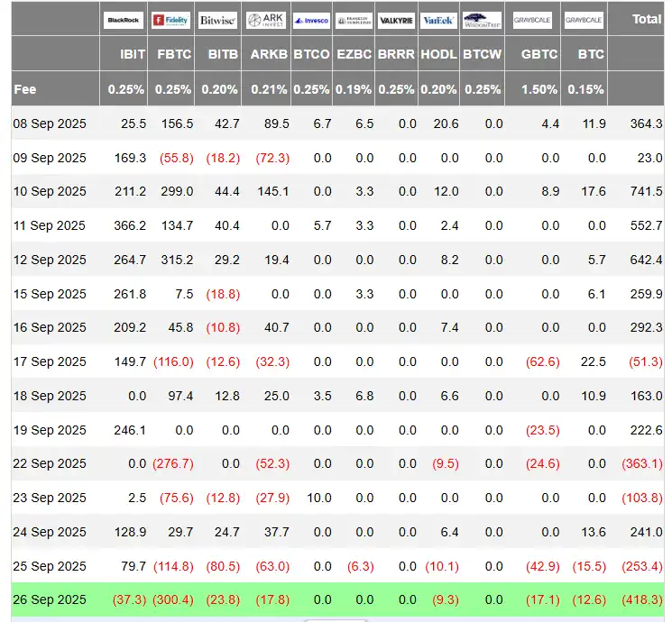Click the GBTC 1.50% fee cell
The width and height of the screenshot is (672, 622).
click(539, 89)
